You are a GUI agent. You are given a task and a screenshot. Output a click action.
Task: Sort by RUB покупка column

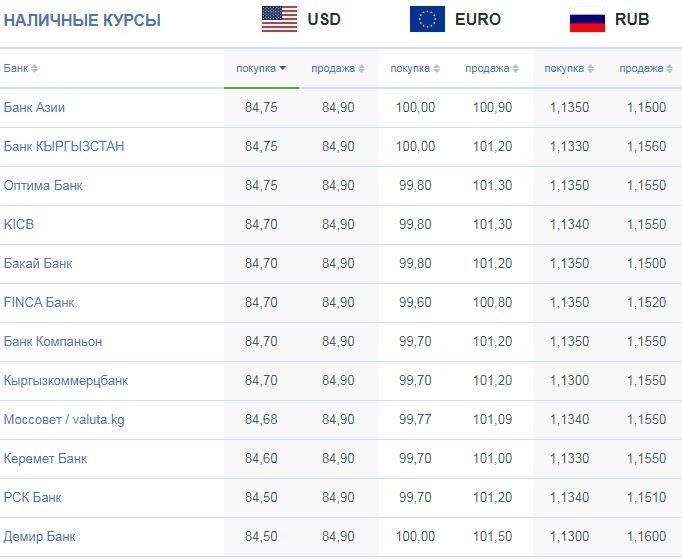point(569,68)
